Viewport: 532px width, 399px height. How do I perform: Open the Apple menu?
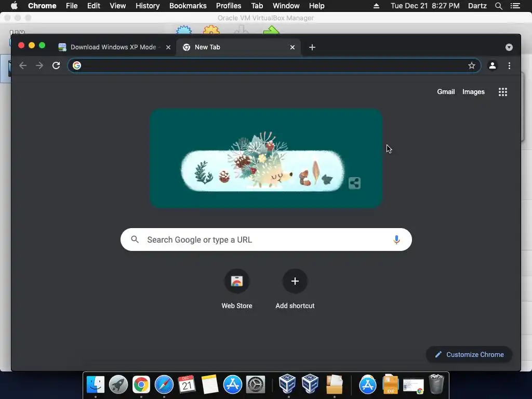[14, 6]
